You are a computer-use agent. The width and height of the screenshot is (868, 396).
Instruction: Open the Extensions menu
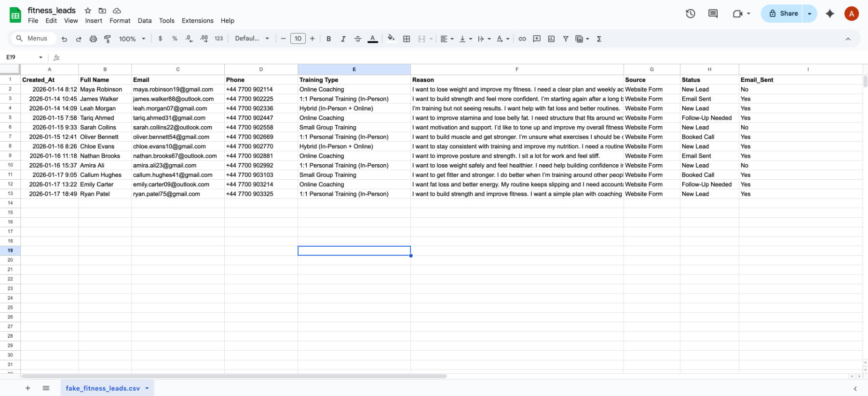point(197,21)
